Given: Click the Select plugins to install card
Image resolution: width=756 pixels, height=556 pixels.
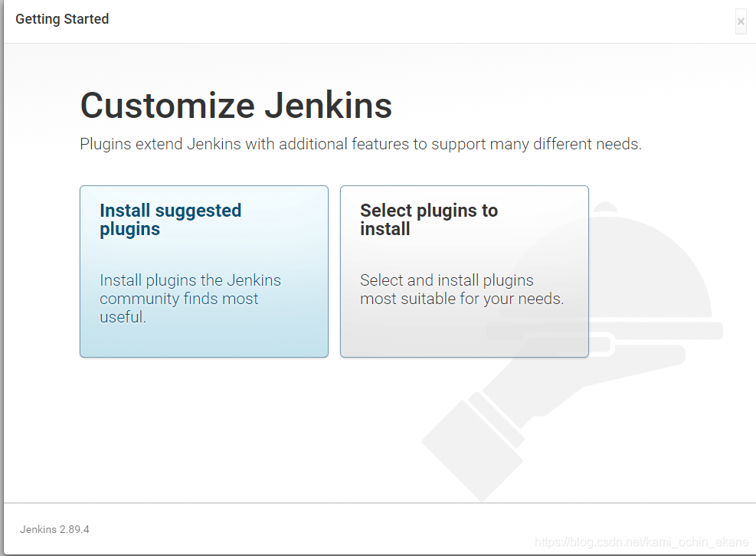Looking at the screenshot, I should [463, 271].
